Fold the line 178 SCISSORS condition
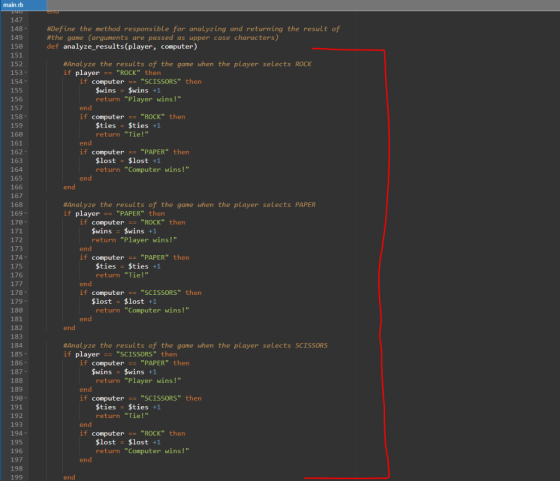The width and height of the screenshot is (560, 481). [x=26, y=292]
